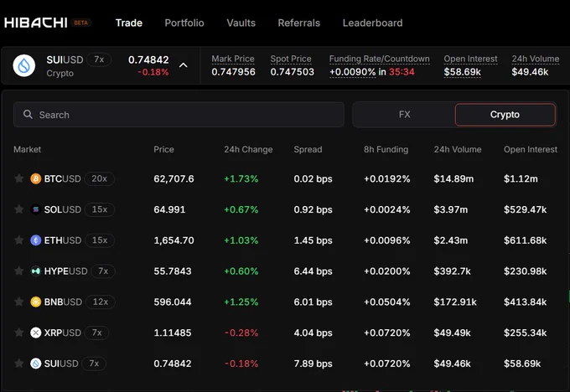Sort by 8h Funding column header
570x392 pixels.
click(x=386, y=149)
